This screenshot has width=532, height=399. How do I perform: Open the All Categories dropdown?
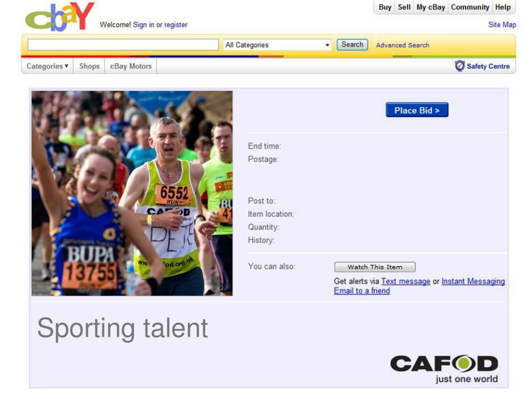(277, 45)
